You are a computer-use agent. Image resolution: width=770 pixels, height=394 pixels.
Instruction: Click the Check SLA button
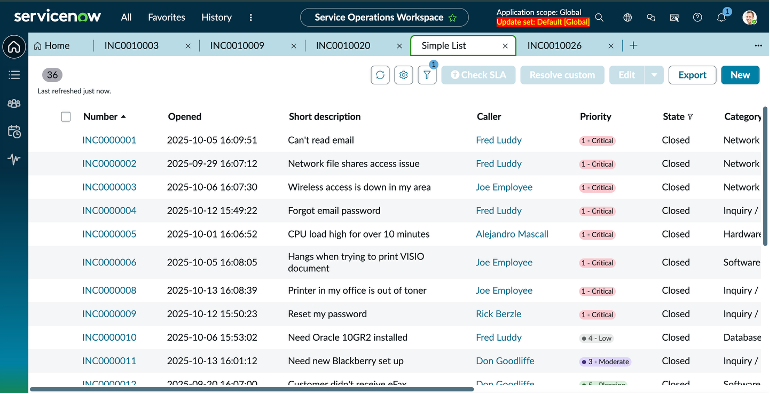pyautogui.click(x=478, y=75)
